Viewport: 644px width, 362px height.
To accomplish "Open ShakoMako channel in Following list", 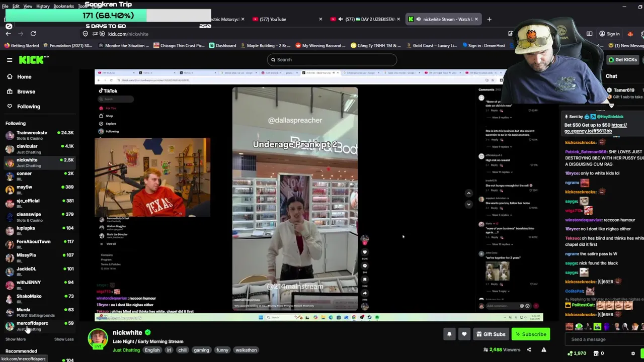I will [x=39, y=299].
